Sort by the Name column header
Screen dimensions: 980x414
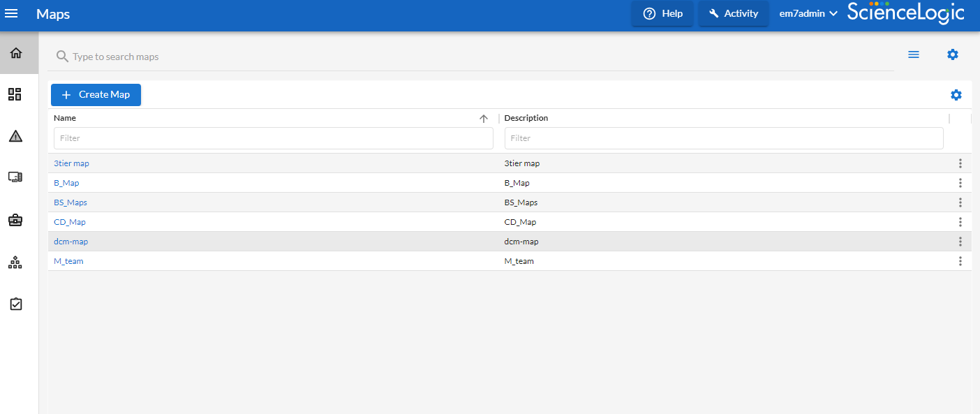pos(65,118)
